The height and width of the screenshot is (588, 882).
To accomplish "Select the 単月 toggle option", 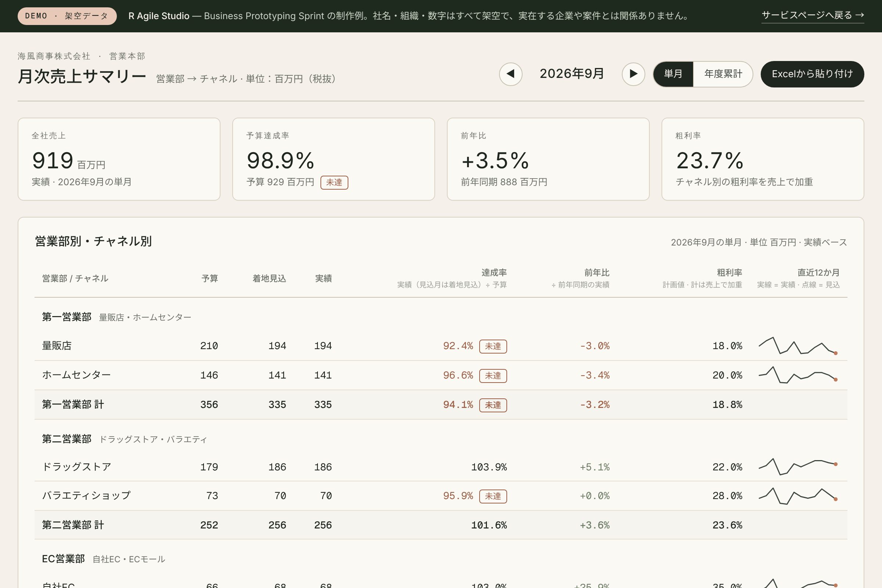I will click(673, 74).
